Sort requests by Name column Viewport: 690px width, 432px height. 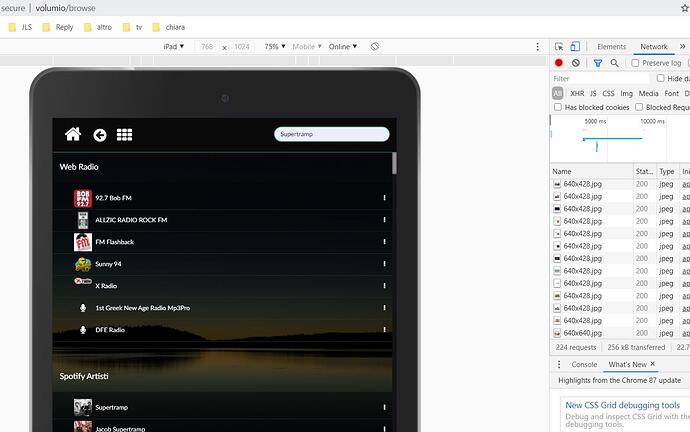pyautogui.click(x=591, y=171)
